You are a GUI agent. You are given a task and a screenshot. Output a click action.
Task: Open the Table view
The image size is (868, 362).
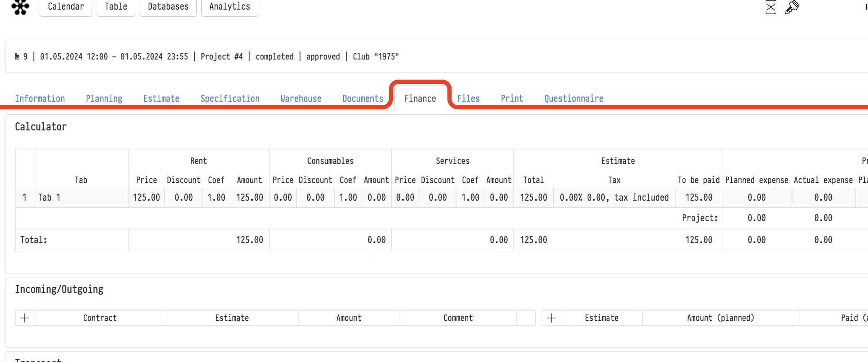coord(116,7)
